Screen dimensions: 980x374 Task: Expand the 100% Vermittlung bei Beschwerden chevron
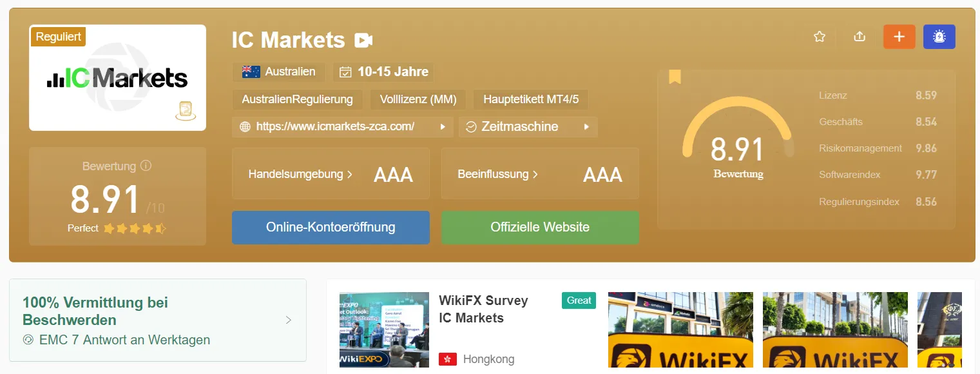pos(289,320)
